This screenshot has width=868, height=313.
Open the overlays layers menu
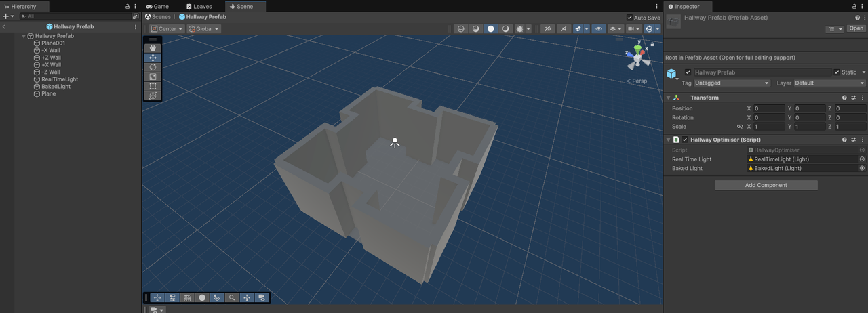pyautogui.click(x=616, y=29)
